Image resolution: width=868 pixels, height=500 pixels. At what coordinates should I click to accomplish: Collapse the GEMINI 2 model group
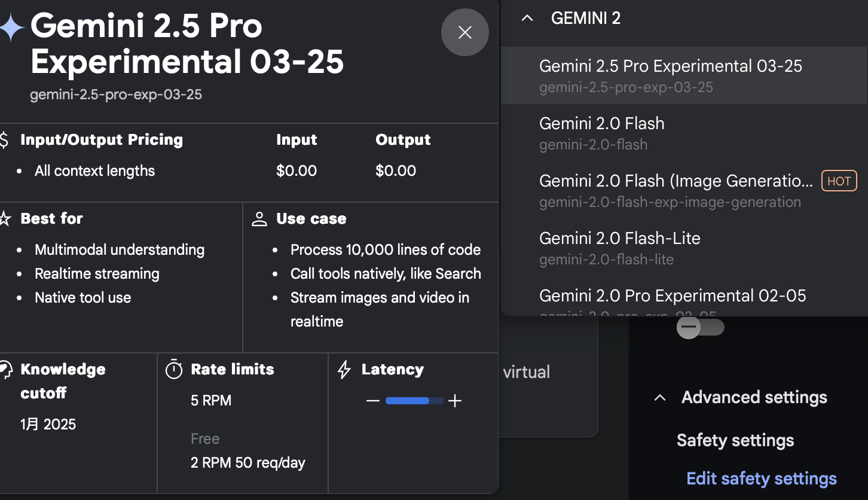(x=527, y=19)
